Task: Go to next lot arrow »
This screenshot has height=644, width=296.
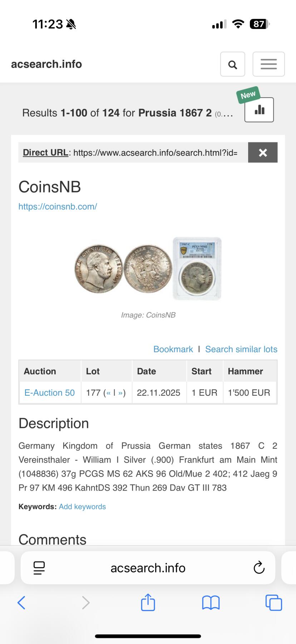Action: tap(120, 393)
